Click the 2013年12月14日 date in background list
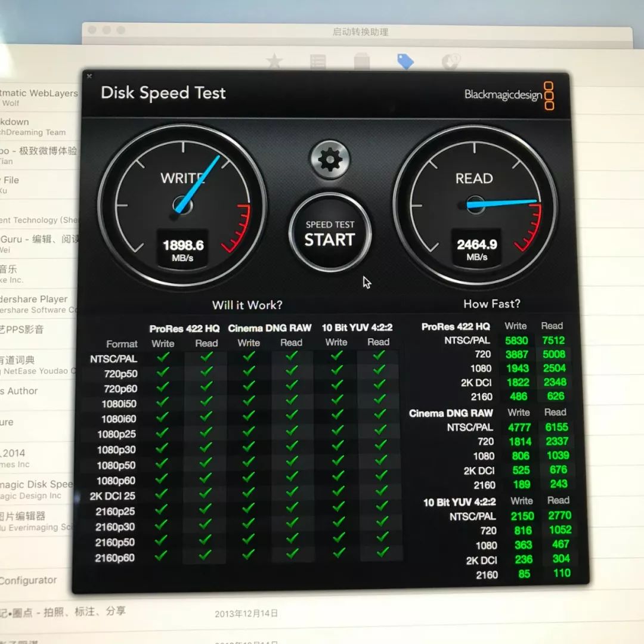644x644 pixels. pyautogui.click(x=246, y=614)
